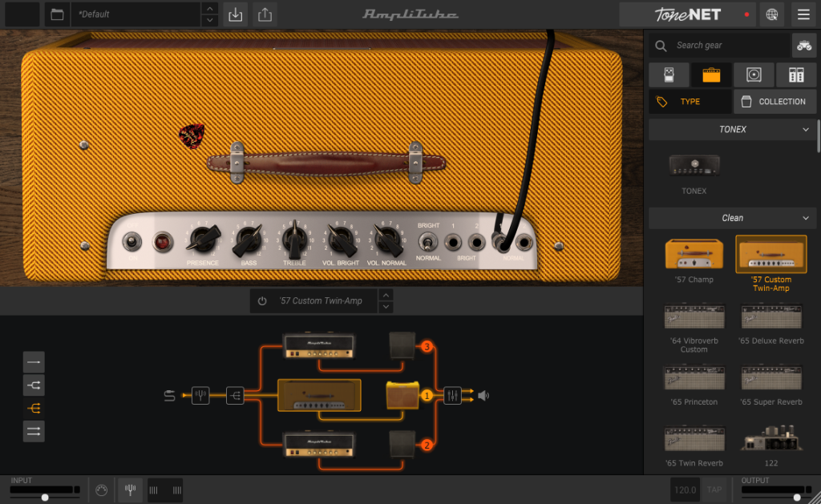Select next preset with down arrow

click(x=210, y=20)
